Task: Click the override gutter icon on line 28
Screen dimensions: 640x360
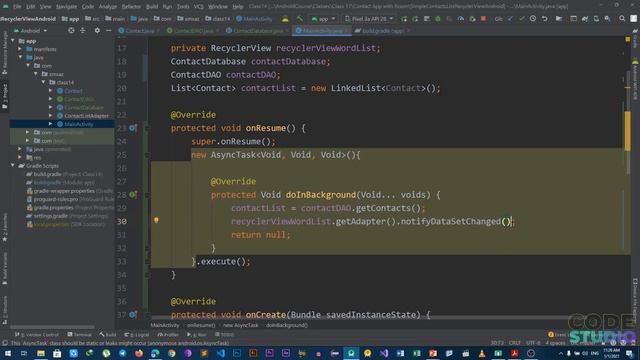Action: pos(133,195)
